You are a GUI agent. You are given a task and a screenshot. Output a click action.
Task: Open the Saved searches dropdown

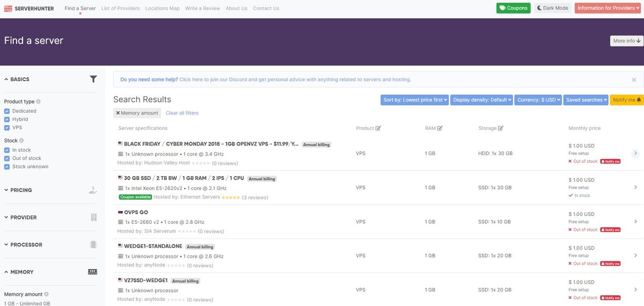coord(586,100)
